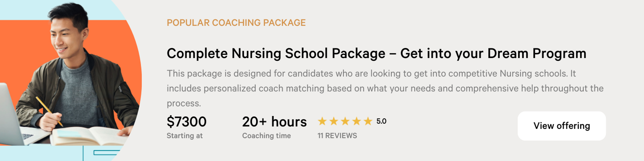Click the View offering button
This screenshot has height=161, width=644.
click(561, 126)
